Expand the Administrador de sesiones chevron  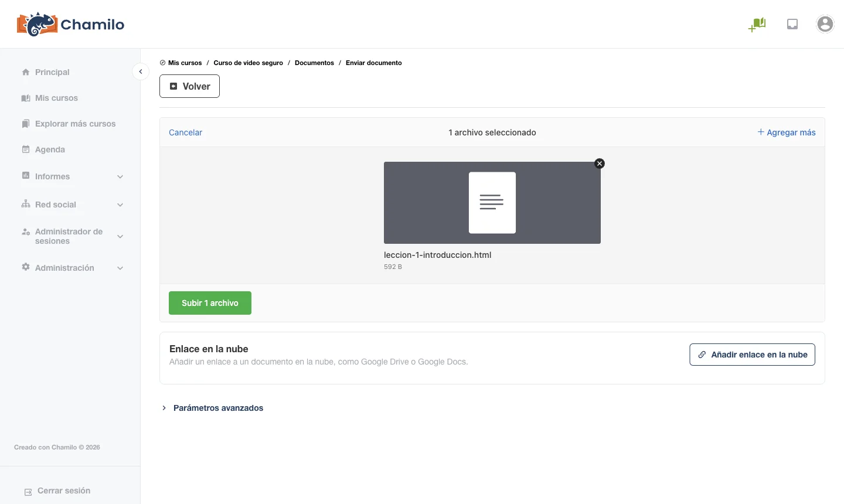click(120, 236)
